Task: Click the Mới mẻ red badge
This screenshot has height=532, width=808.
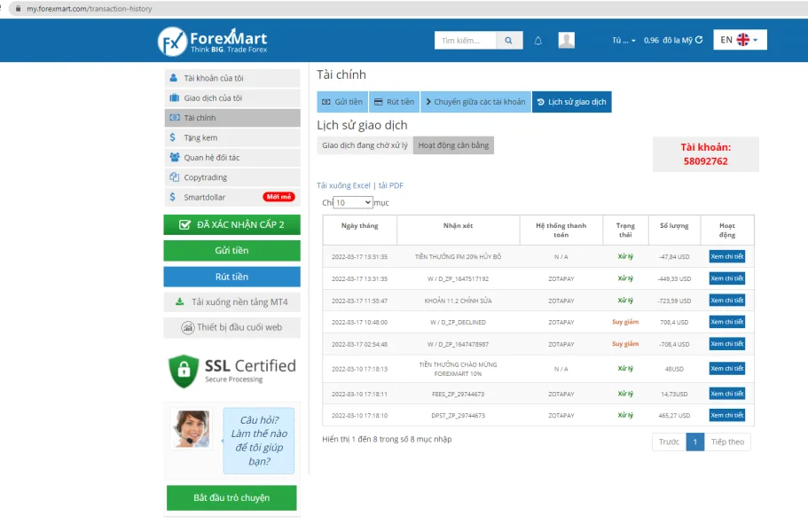Action: 278,197
